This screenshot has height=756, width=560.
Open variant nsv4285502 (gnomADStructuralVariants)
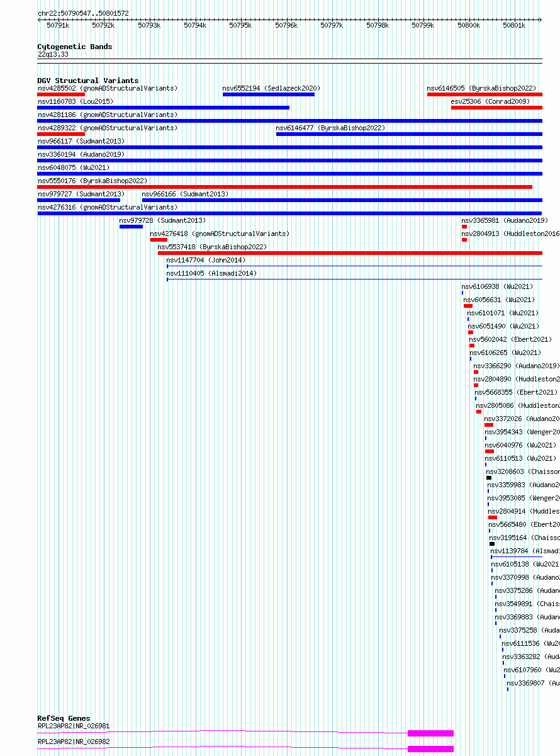point(108,88)
